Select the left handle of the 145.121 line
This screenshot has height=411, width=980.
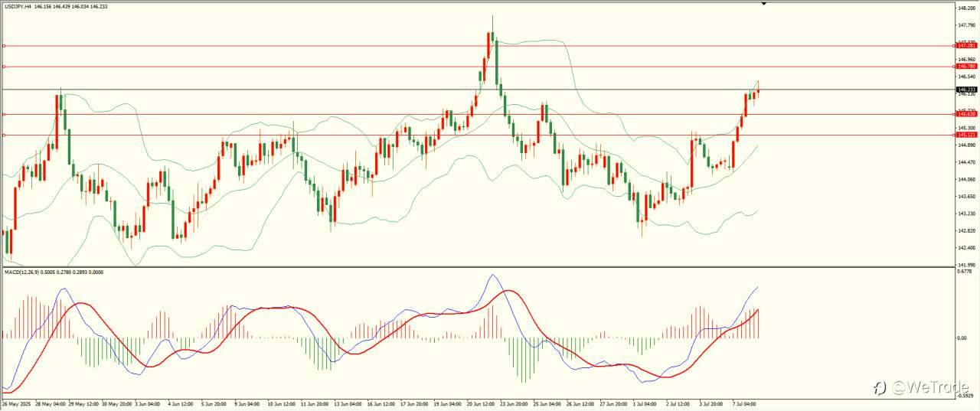click(x=4, y=135)
